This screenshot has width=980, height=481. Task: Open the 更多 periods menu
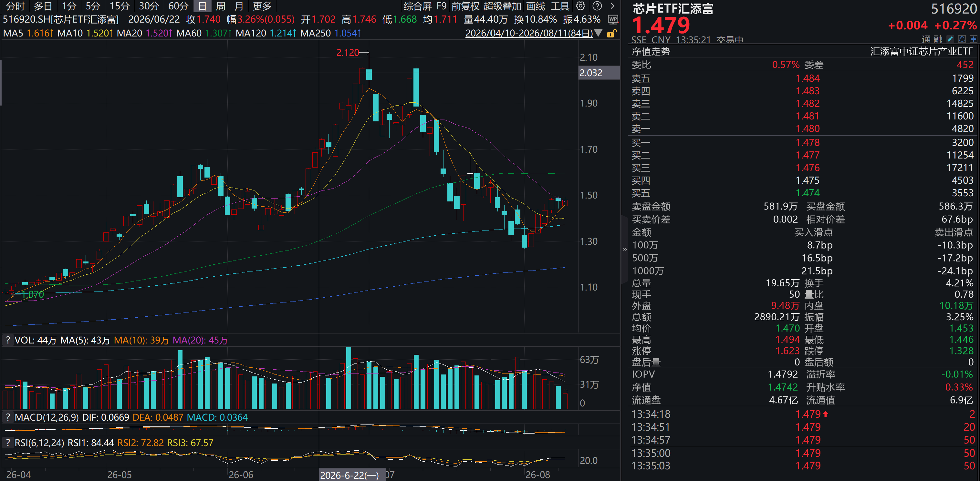tap(262, 6)
